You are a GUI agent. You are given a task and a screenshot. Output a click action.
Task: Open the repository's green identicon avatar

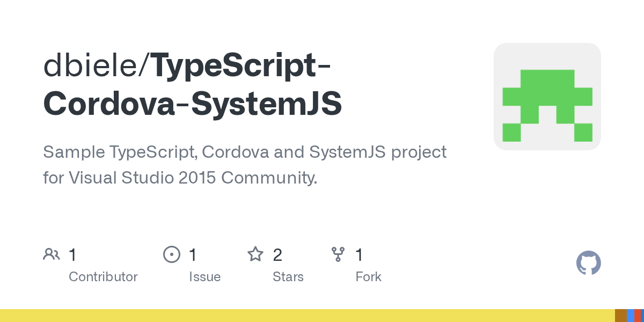point(547,96)
